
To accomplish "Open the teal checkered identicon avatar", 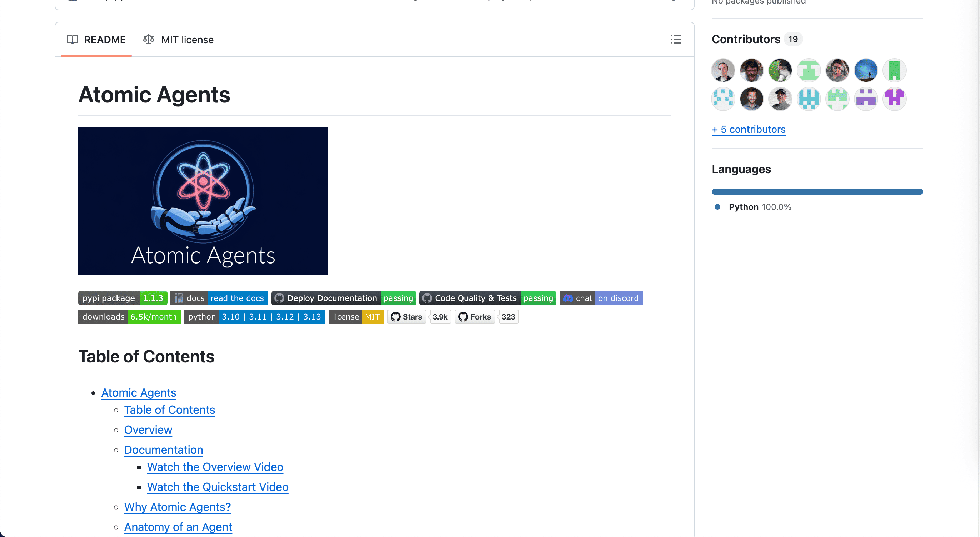I will tap(723, 99).
